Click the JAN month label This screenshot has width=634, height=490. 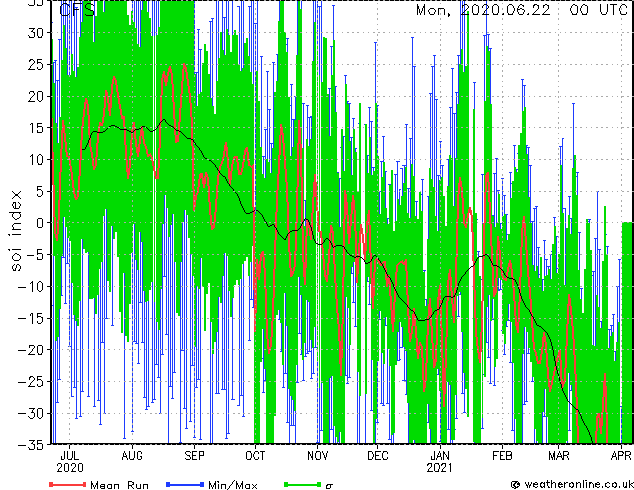pos(440,456)
